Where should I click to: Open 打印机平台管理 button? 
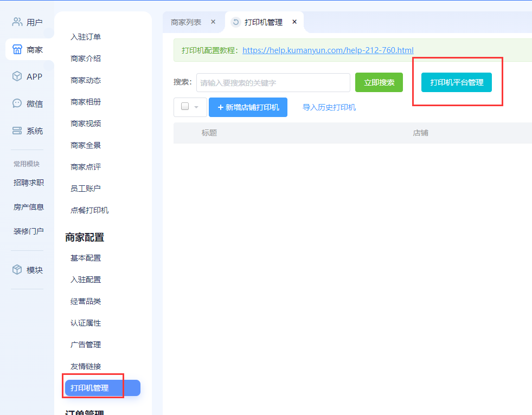pos(456,82)
